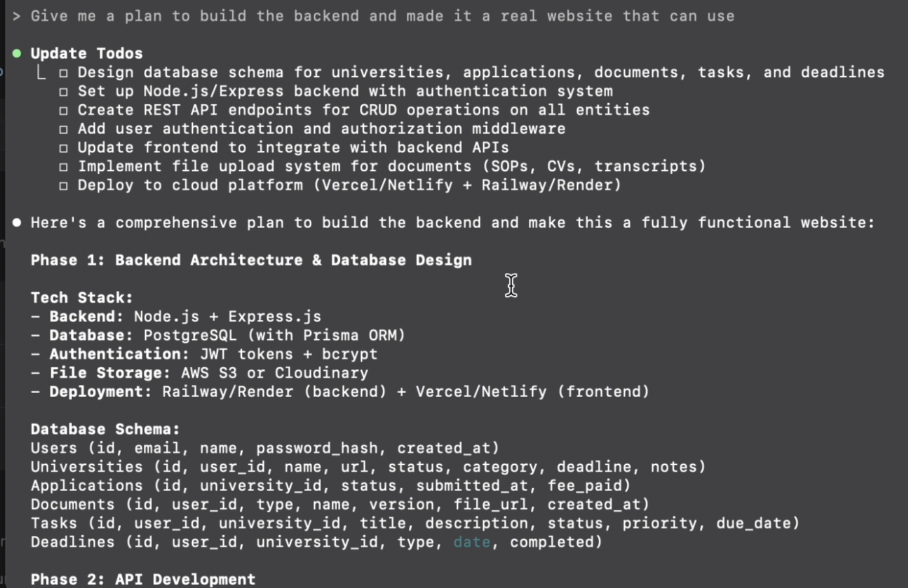
Task: Tick the Add user authentication middleware todo
Action: (63, 128)
